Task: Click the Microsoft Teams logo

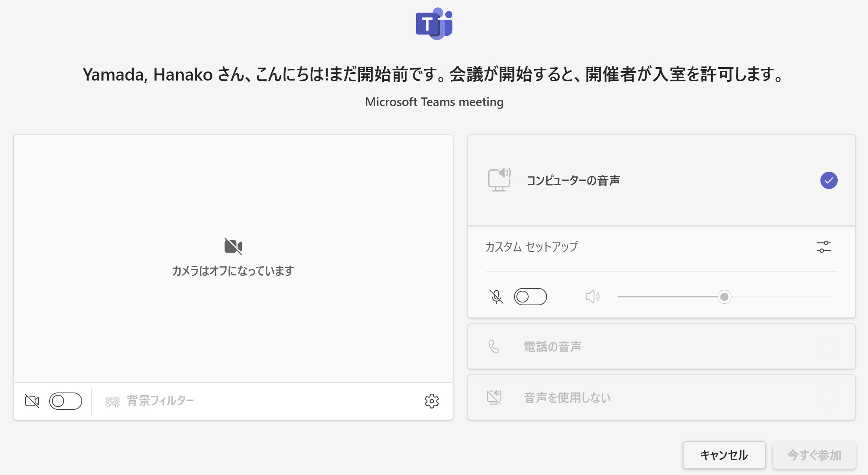Action: (434, 24)
